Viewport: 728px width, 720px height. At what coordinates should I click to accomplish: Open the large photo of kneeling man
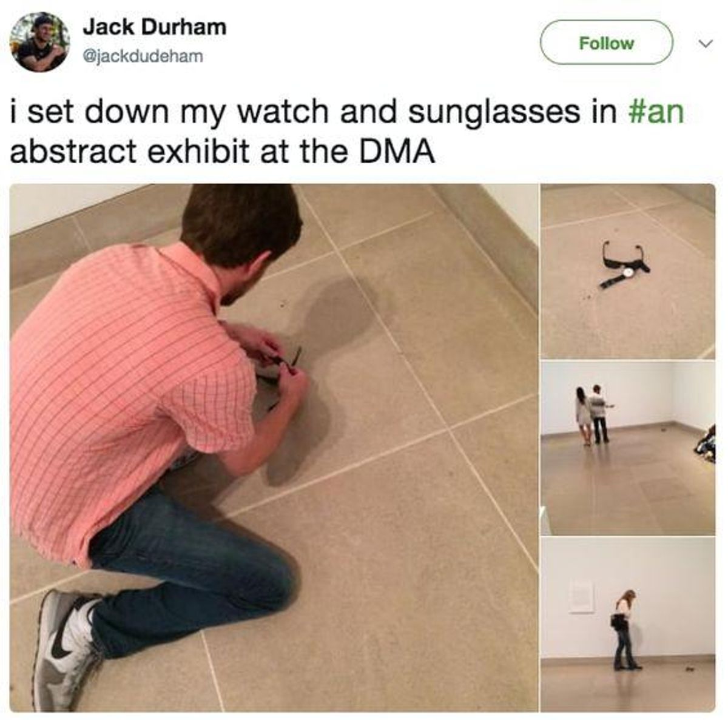click(274, 448)
